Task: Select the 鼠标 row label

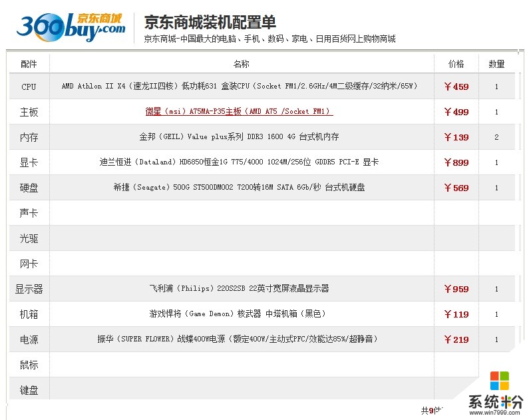Action: (x=29, y=365)
